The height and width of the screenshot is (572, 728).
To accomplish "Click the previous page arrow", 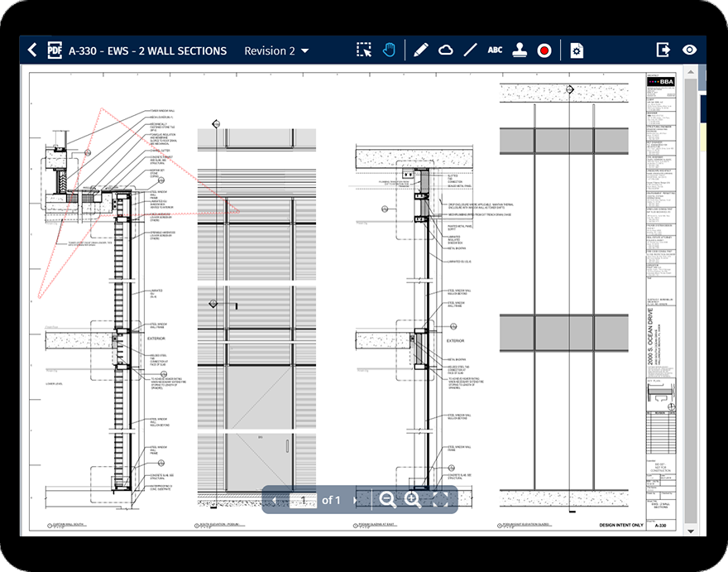I will [x=274, y=500].
